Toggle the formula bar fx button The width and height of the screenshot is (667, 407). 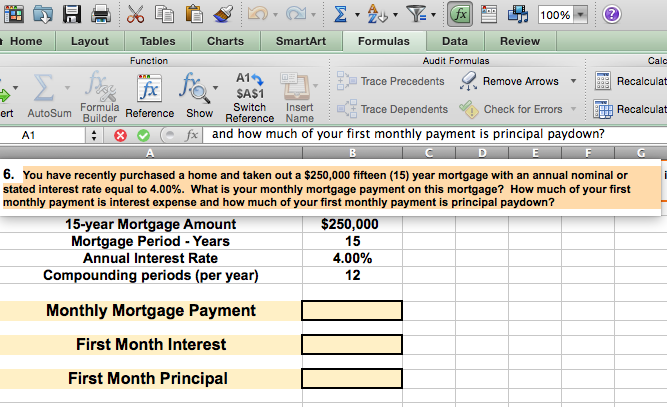tap(460, 14)
